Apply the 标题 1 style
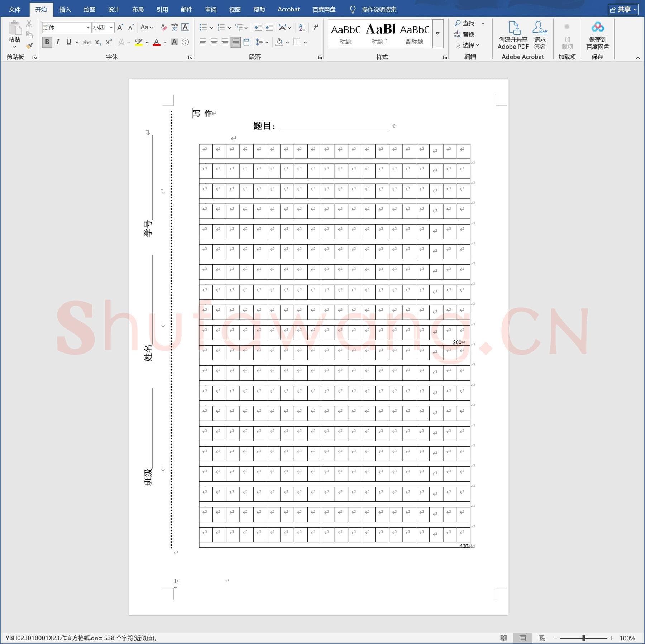Viewport: 645px width, 644px height. tap(380, 34)
